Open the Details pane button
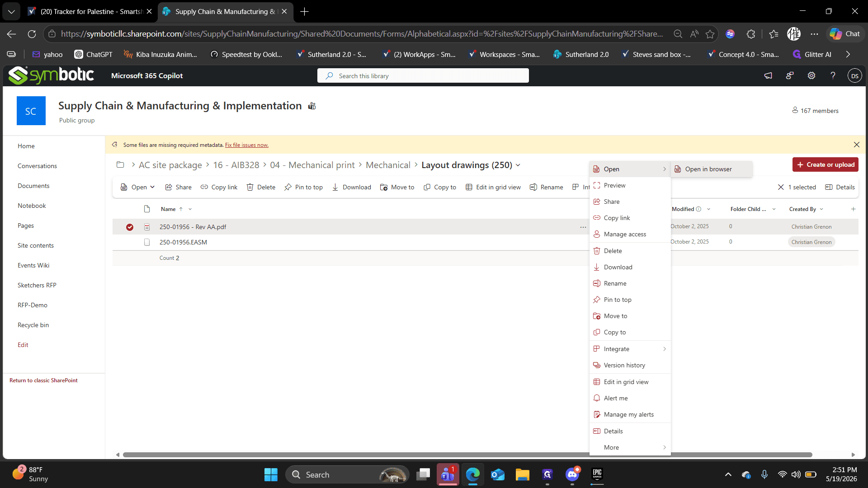The image size is (868, 488). coord(840,187)
